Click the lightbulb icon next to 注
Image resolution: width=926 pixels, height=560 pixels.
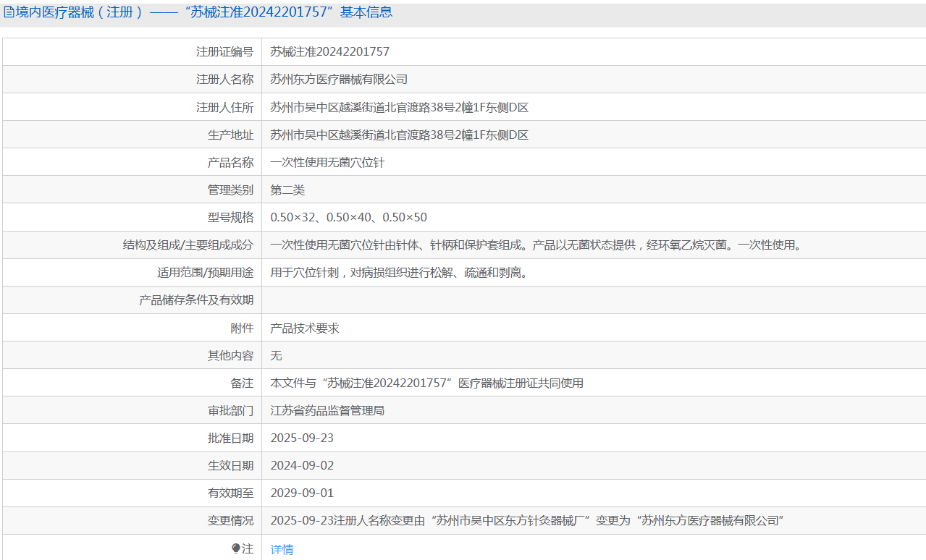[x=236, y=549]
